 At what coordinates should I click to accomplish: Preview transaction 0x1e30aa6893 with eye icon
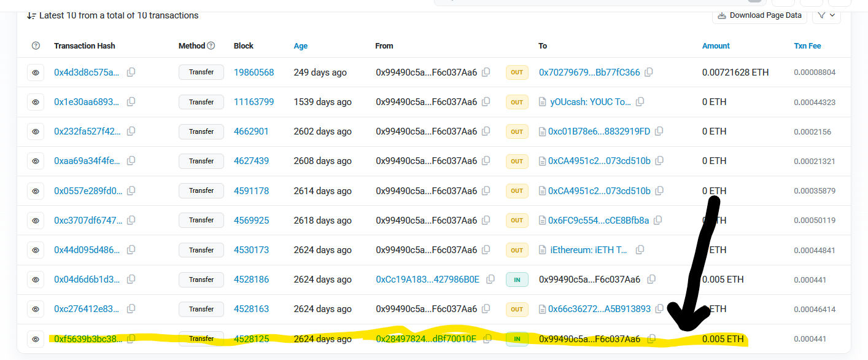click(x=36, y=102)
